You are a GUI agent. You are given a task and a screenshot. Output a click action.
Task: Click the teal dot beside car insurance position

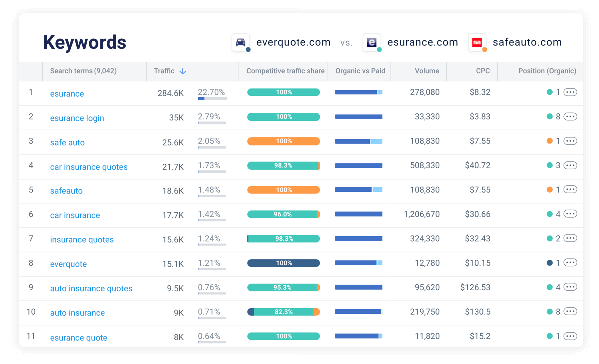tap(549, 214)
